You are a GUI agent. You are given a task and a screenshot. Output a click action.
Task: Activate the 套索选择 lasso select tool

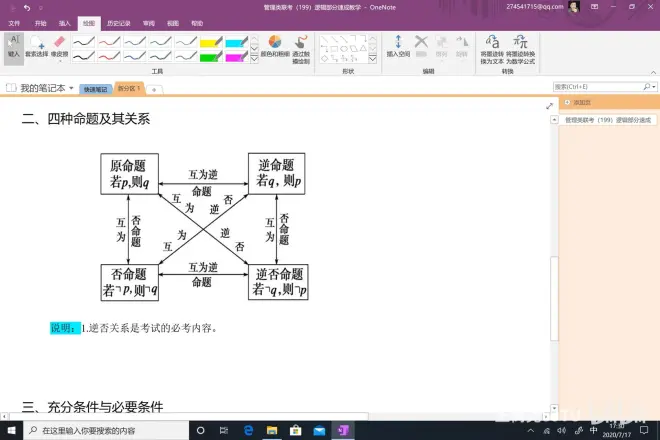tap(36, 47)
